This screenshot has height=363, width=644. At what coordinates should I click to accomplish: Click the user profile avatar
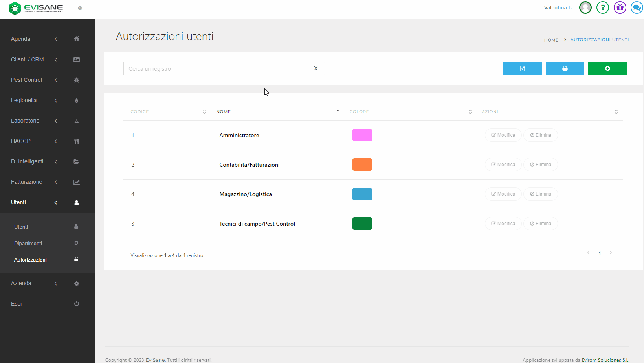tap(585, 7)
